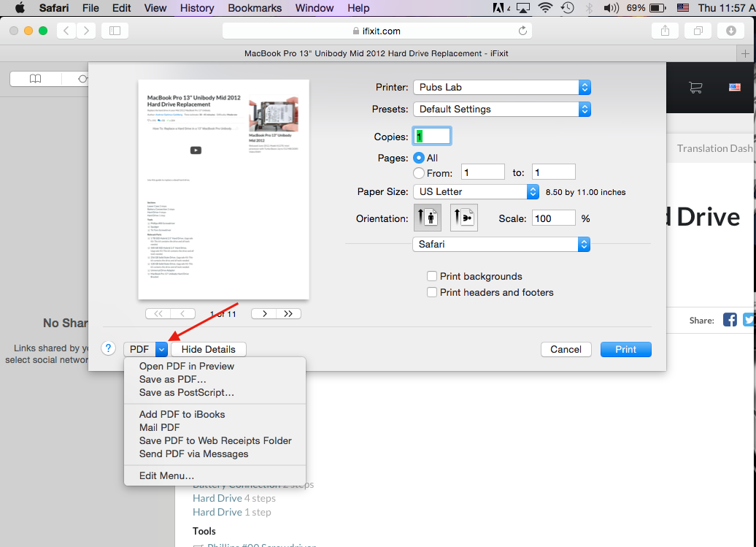Open the Safari options section dropdown
Image resolution: width=756 pixels, height=547 pixels.
501,244
